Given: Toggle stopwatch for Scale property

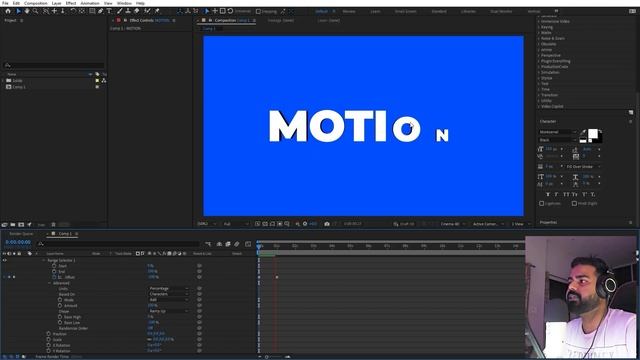Looking at the screenshot, I should click(x=49, y=340).
